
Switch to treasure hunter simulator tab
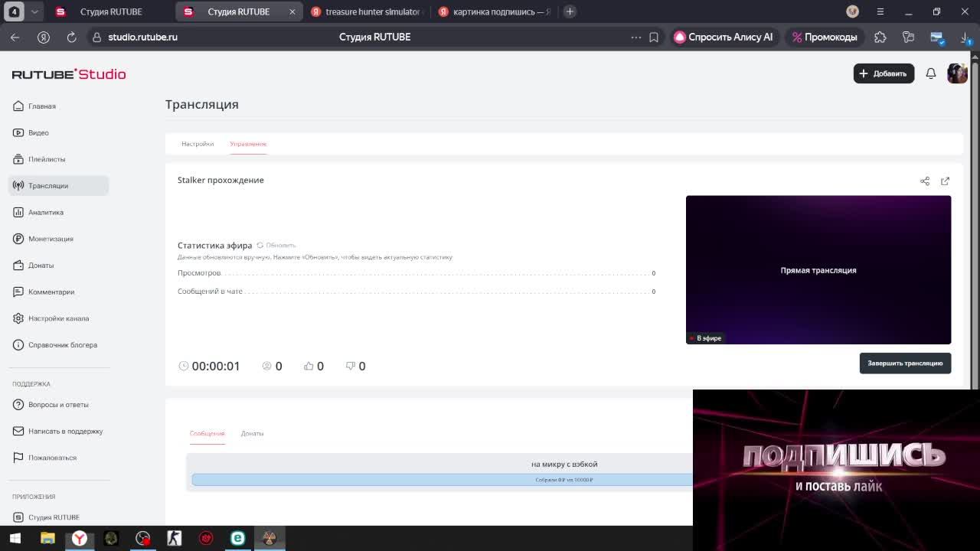pyautogui.click(x=367, y=11)
